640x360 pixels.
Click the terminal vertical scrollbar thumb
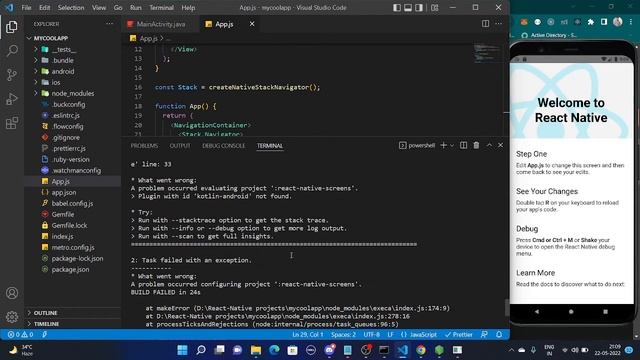pyautogui.click(x=507, y=307)
